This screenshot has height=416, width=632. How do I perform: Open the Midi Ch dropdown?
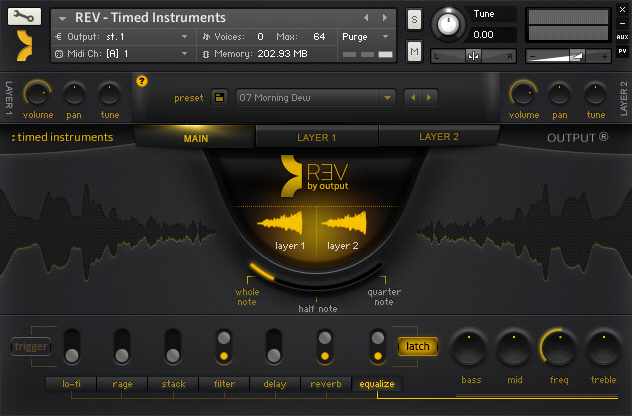(123, 54)
